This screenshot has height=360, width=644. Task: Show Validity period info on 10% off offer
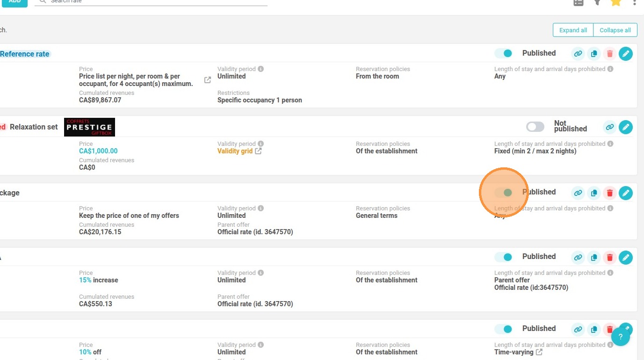coord(260,345)
